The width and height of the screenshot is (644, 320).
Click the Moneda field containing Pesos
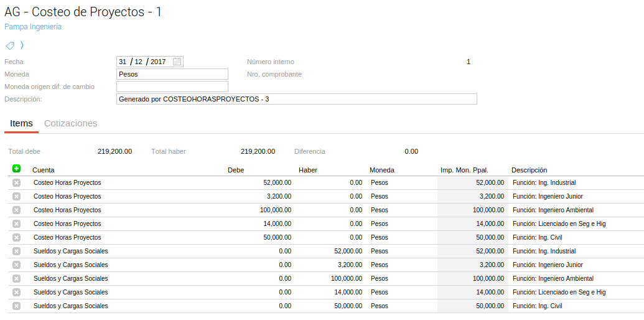point(172,74)
